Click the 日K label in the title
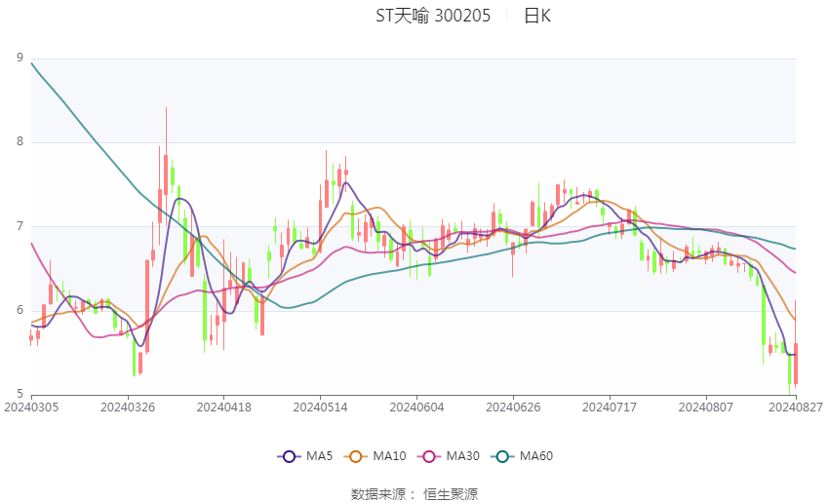 (x=537, y=16)
